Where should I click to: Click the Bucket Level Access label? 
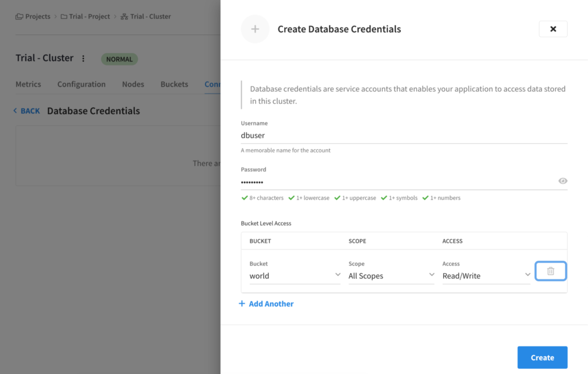(x=266, y=223)
